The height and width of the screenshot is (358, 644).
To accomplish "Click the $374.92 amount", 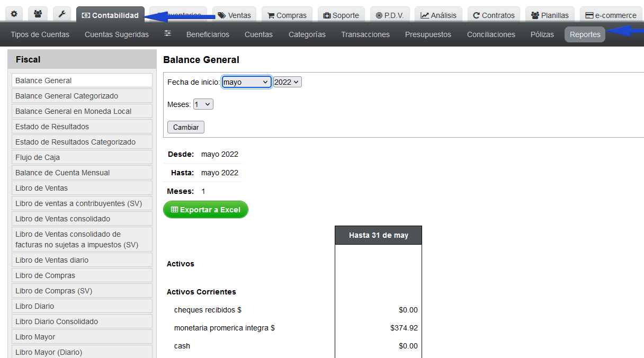I will [404, 328].
